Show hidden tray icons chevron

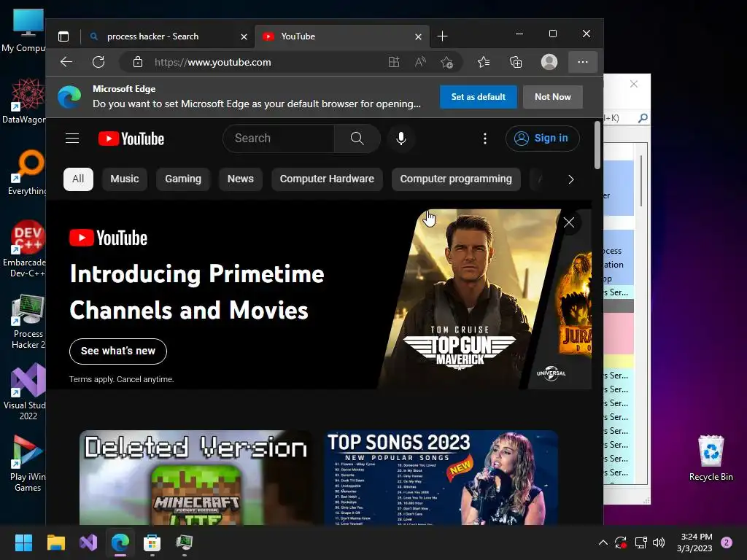(603, 542)
